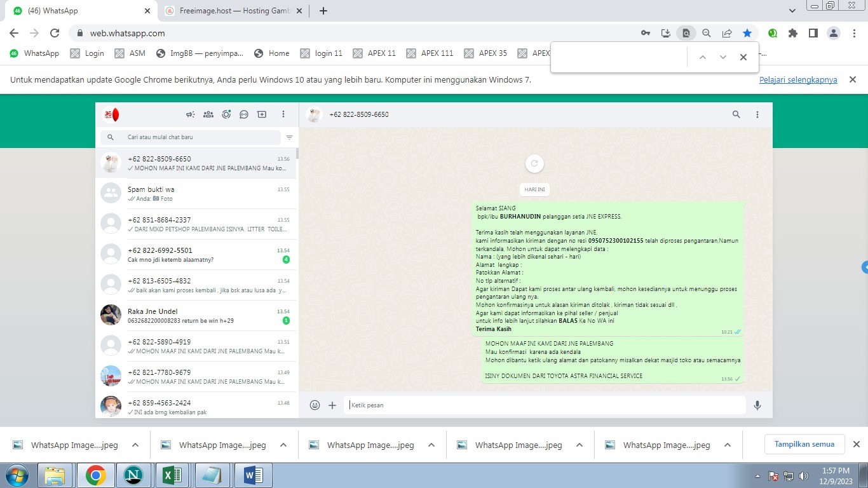The width and height of the screenshot is (868, 488).
Task: Open 'WhatsApp' bookmark
Action: tap(34, 53)
